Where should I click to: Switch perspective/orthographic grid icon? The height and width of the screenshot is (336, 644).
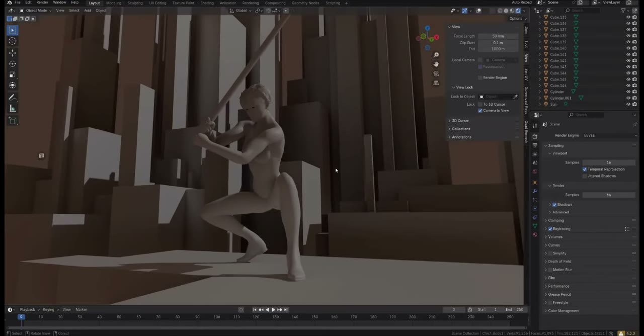436,83
